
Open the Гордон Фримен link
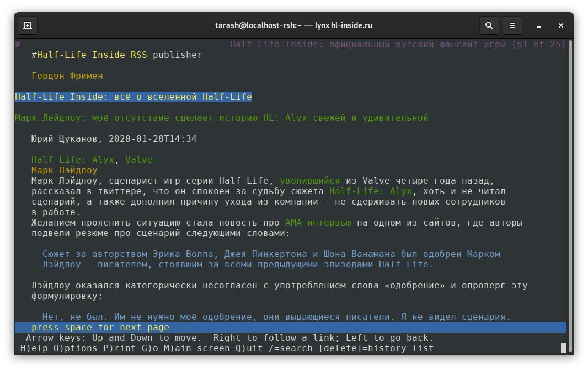[67, 76]
